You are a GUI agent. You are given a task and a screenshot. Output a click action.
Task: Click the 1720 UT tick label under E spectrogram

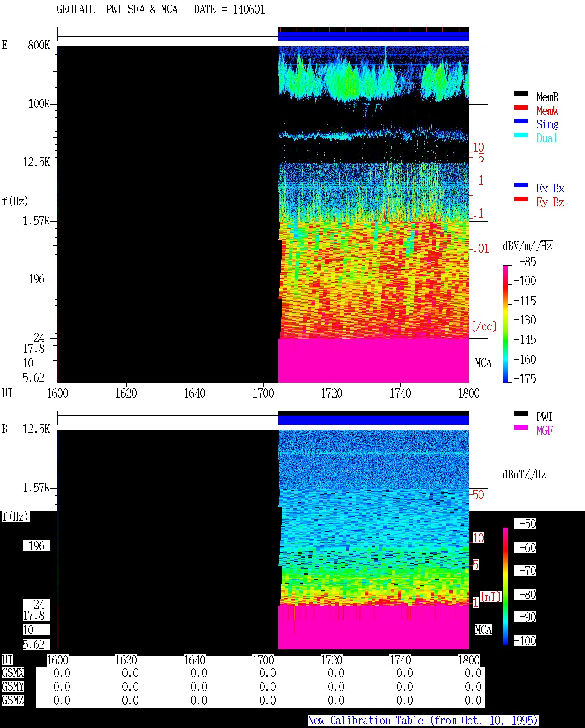332,393
